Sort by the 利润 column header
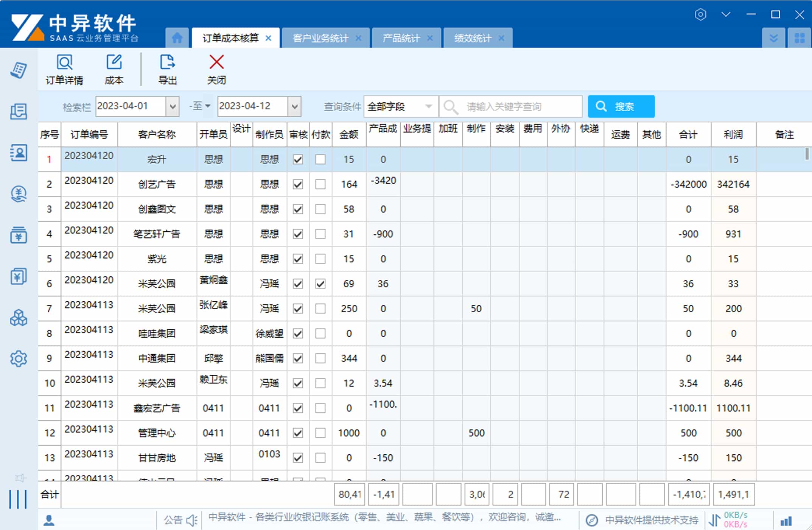Screen dimensions: 812x530 [x=733, y=134]
